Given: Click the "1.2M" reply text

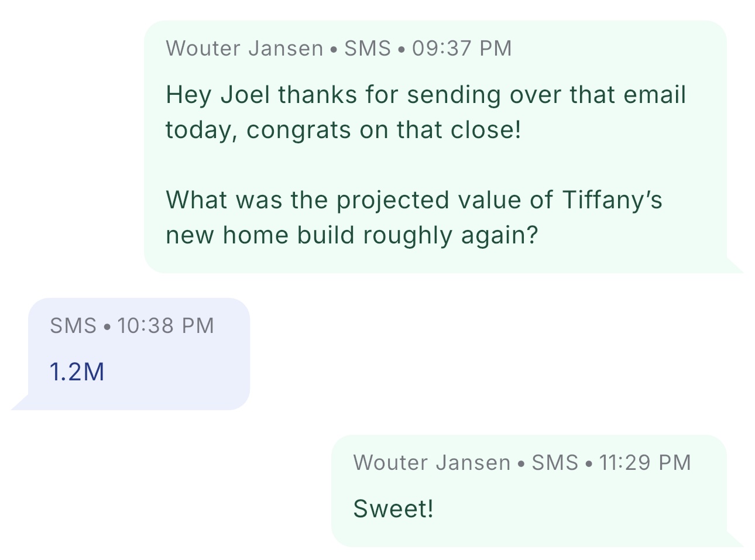Looking at the screenshot, I should coord(77,372).
